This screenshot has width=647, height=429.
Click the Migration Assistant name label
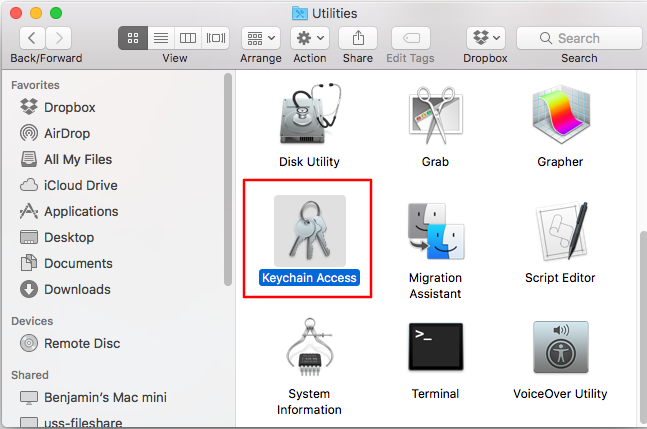(435, 285)
